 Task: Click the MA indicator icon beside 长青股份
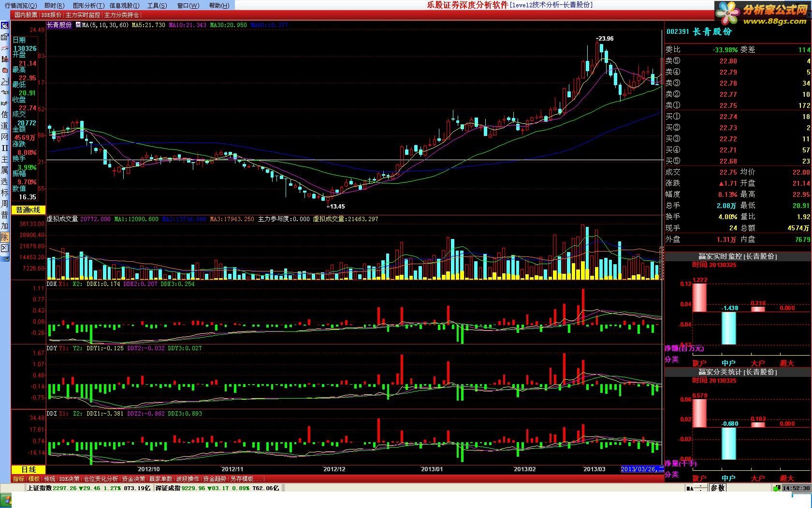pyautogui.click(x=78, y=25)
